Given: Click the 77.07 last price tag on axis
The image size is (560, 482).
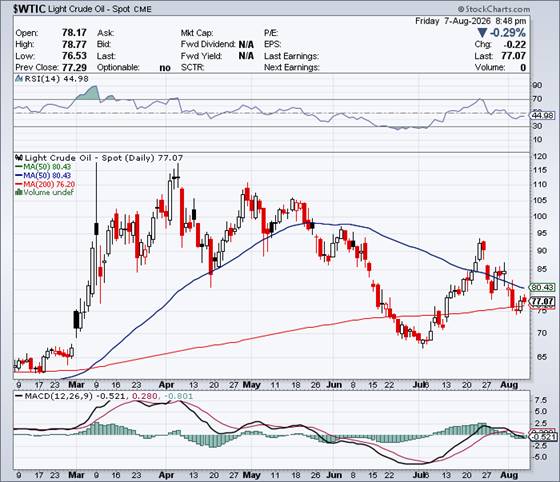Looking at the screenshot, I should [542, 301].
